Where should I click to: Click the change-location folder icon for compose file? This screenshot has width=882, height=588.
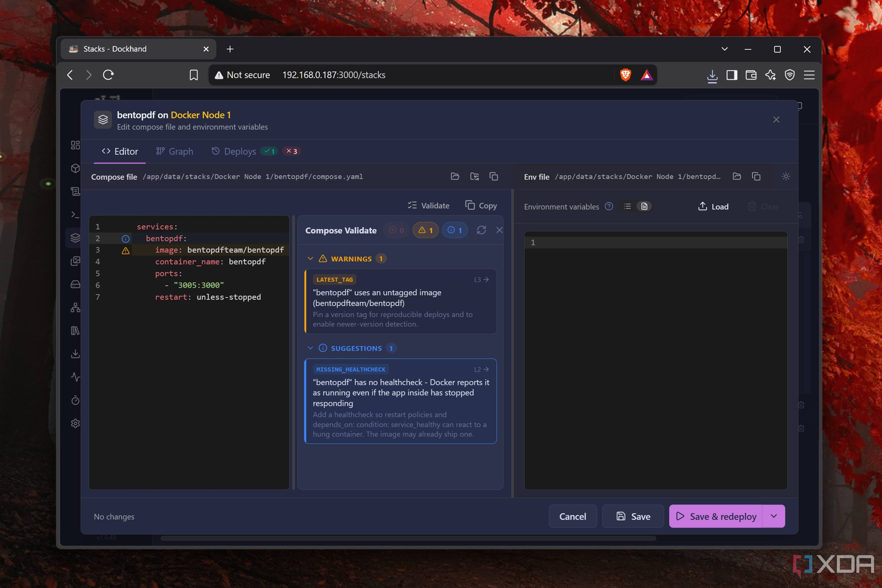click(474, 176)
